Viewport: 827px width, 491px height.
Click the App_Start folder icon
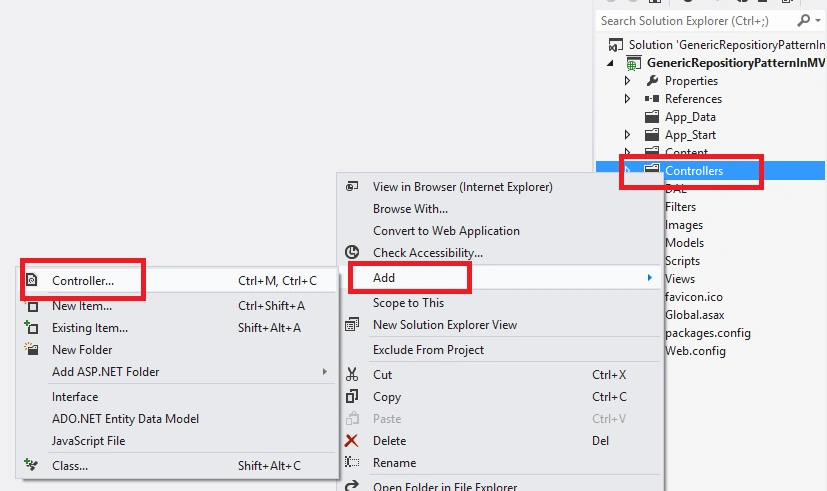652,134
